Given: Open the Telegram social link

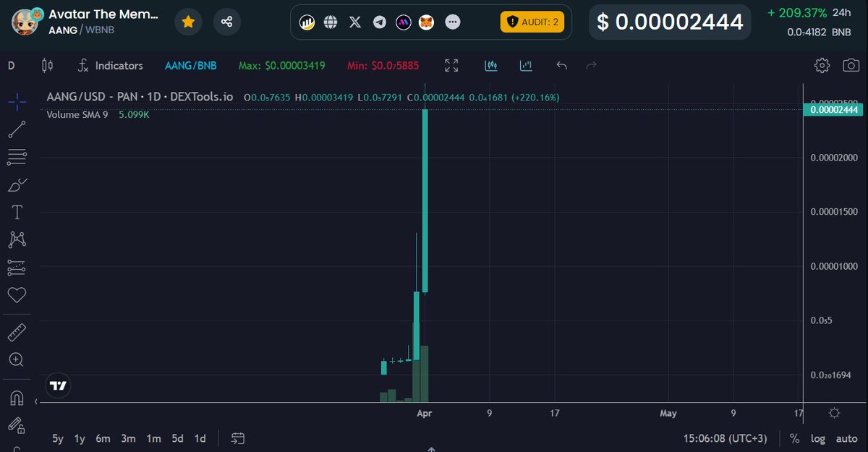Looking at the screenshot, I should pyautogui.click(x=380, y=22).
